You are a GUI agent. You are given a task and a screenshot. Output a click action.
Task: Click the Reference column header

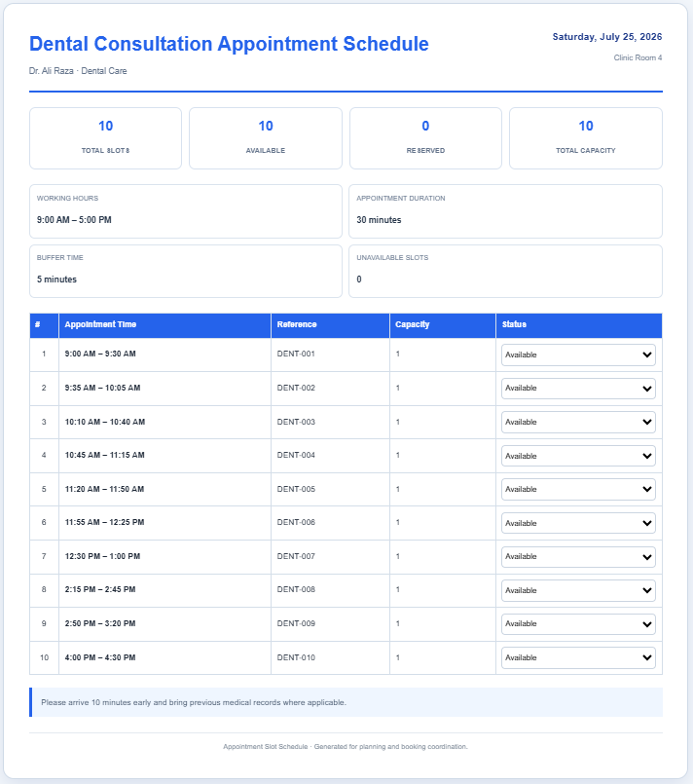[x=330, y=325]
